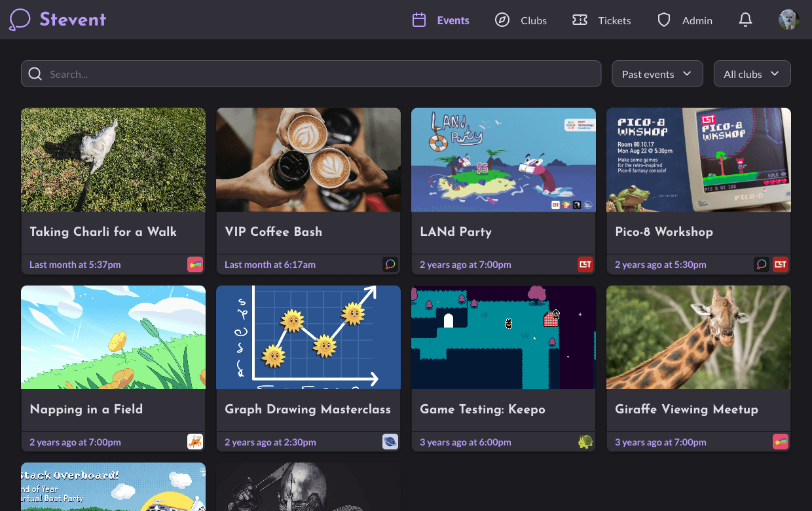Open Game Testing: Keepo title

coord(483,409)
